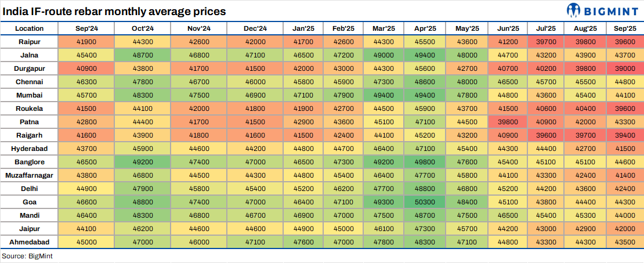Click the red 39000 Durgapur Sep'25 cell
The image size is (644, 263).
point(624,69)
